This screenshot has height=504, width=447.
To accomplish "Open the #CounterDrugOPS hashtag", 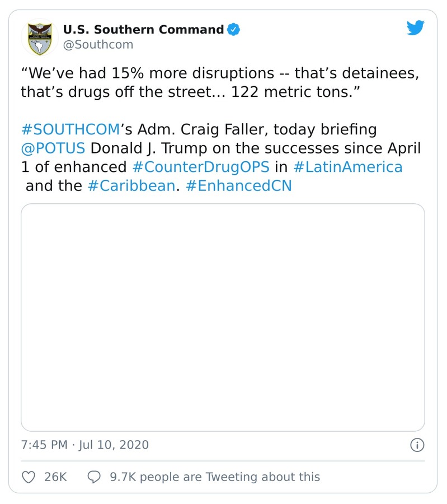I will click(201, 167).
